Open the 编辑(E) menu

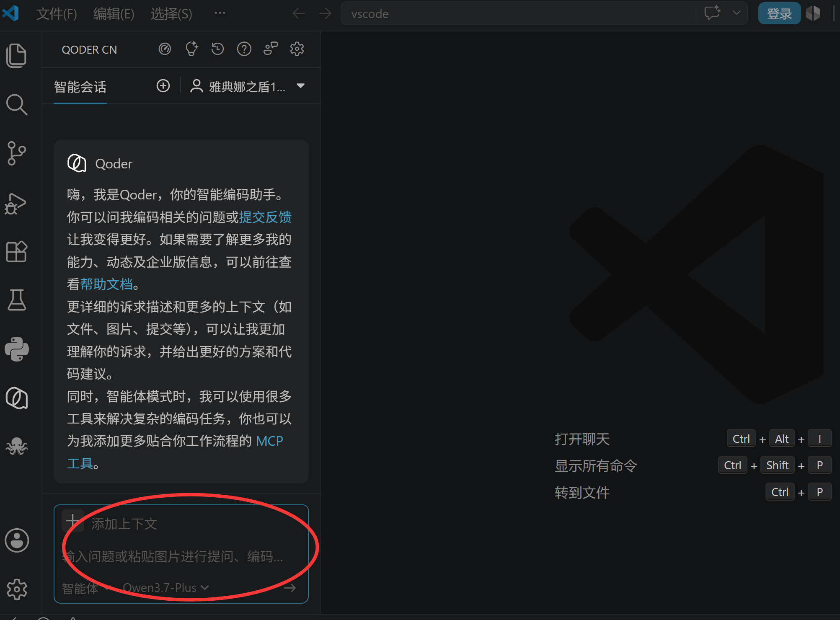pos(114,14)
